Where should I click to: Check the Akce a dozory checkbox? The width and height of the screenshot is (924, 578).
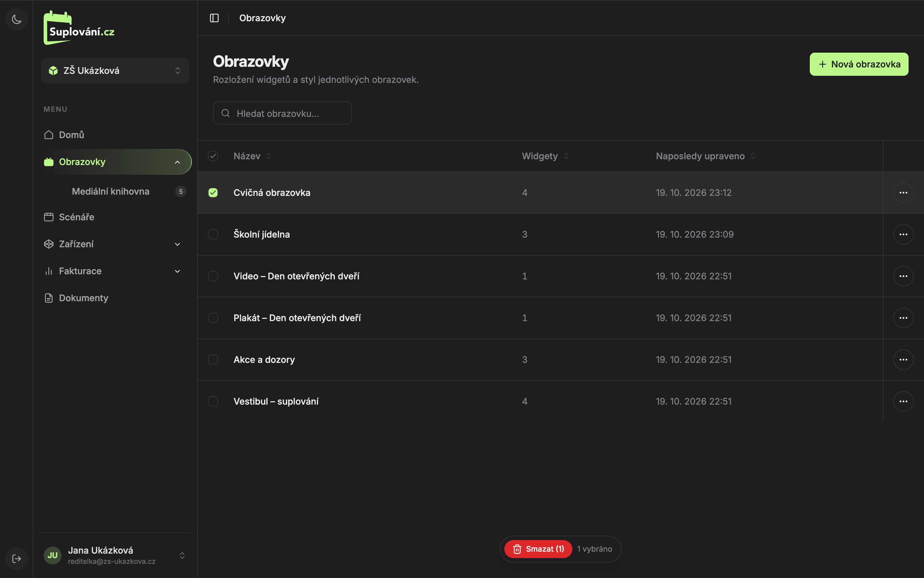click(x=213, y=360)
